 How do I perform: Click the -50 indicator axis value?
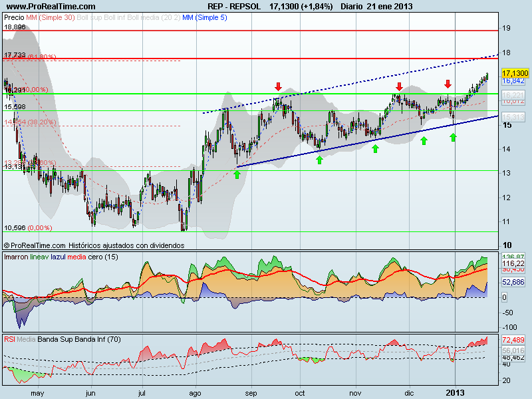point(507,313)
